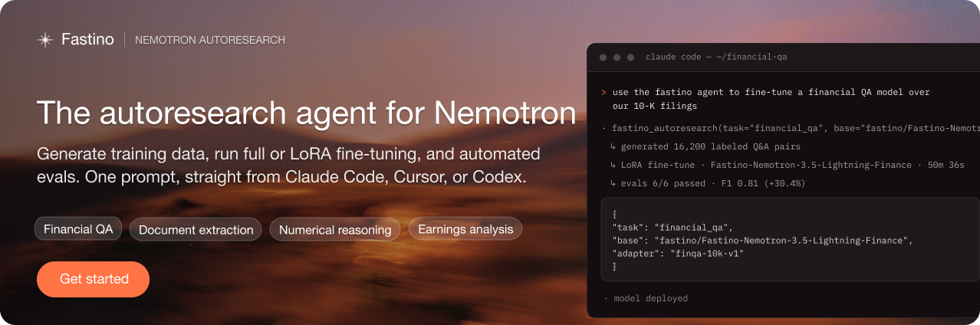
Task: Click the "task": "financial_qa" JSON line
Action: click(x=673, y=228)
